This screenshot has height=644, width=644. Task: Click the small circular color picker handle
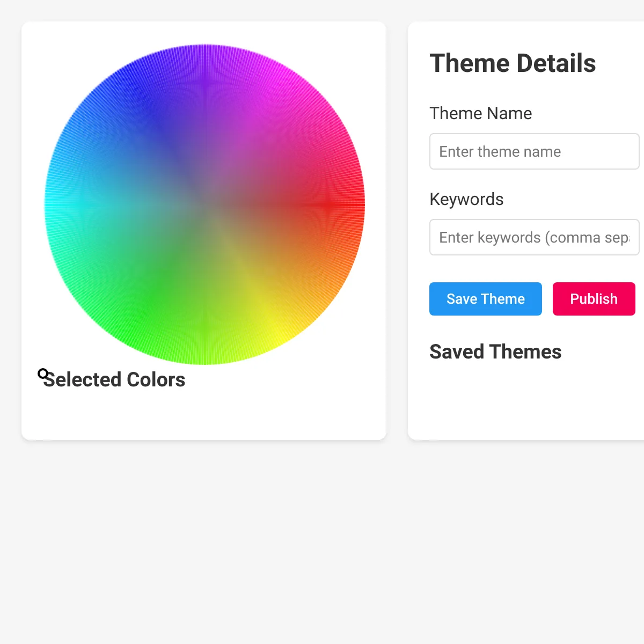pos(43,374)
